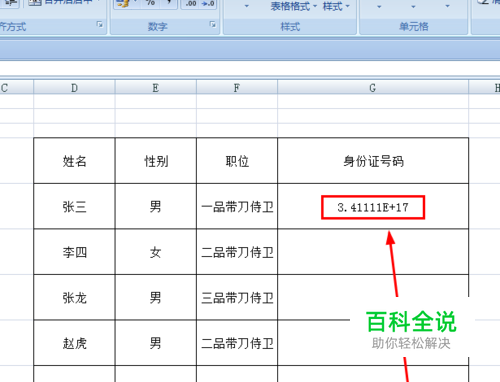Select the 张三 name cell

(x=74, y=206)
